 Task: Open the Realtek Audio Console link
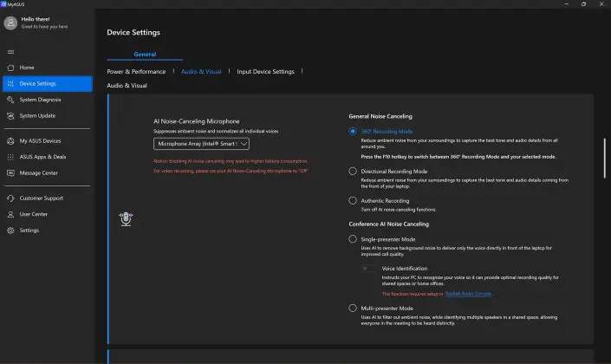(x=468, y=294)
